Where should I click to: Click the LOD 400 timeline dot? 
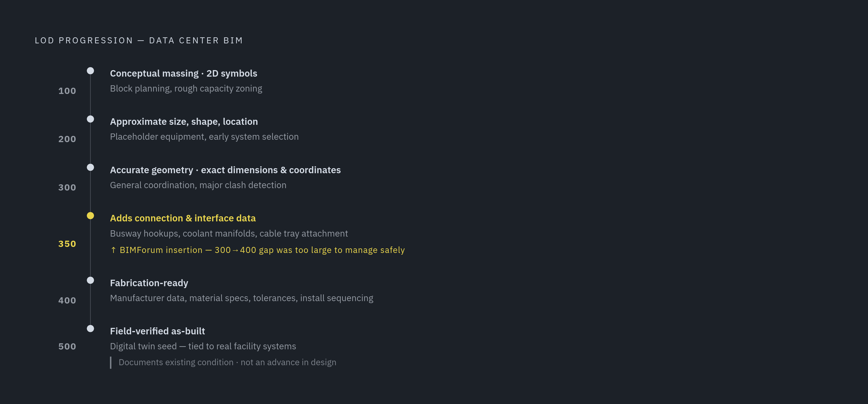click(x=90, y=280)
